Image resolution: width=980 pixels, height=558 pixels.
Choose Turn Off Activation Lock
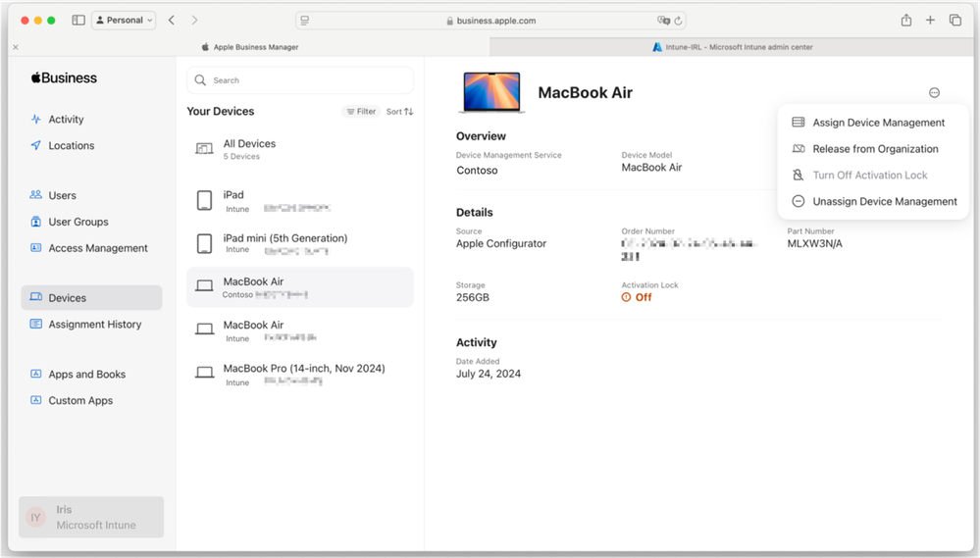(872, 175)
